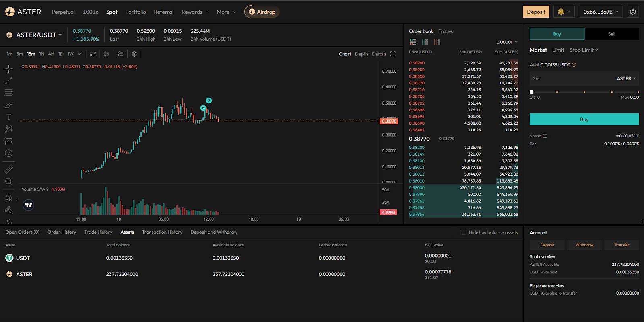This screenshot has height=322, width=644.
Task: Click the Transfer button in Account panel
Action: [x=621, y=245]
